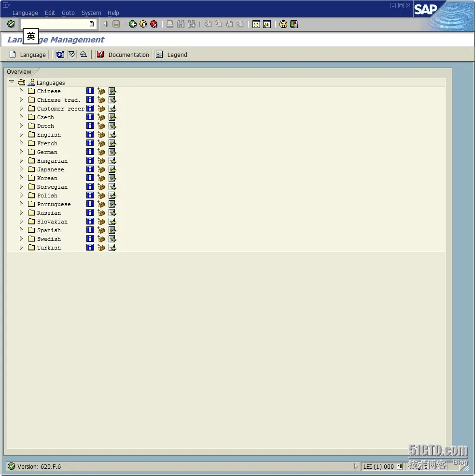Click the status bar system list icon

[400, 466]
